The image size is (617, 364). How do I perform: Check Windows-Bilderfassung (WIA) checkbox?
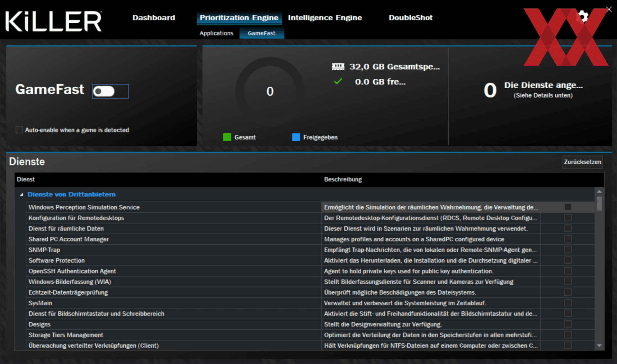tap(568, 282)
